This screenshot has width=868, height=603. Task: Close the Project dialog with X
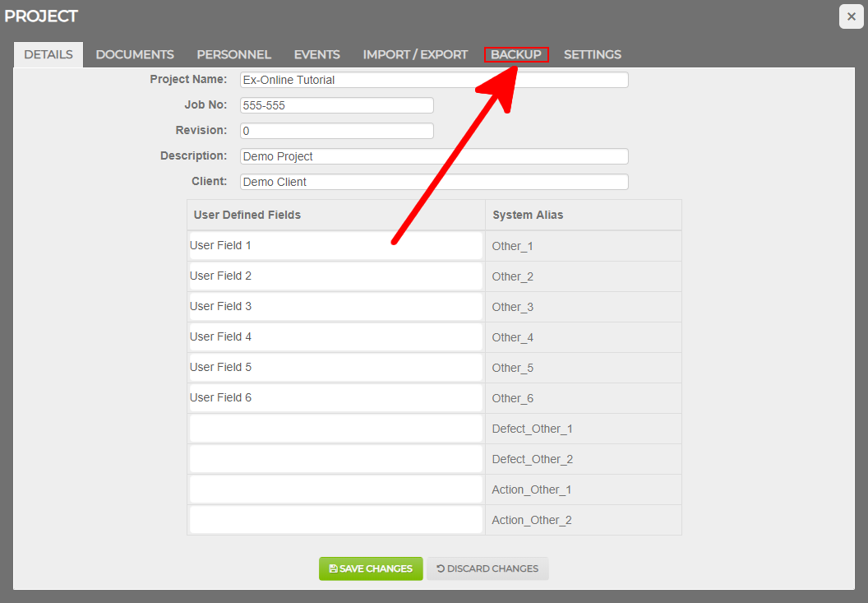[851, 16]
